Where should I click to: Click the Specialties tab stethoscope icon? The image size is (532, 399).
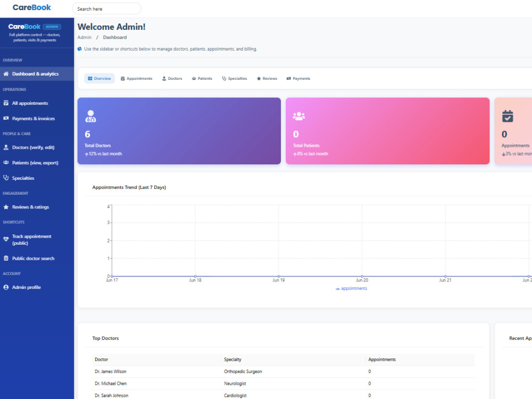(224, 78)
